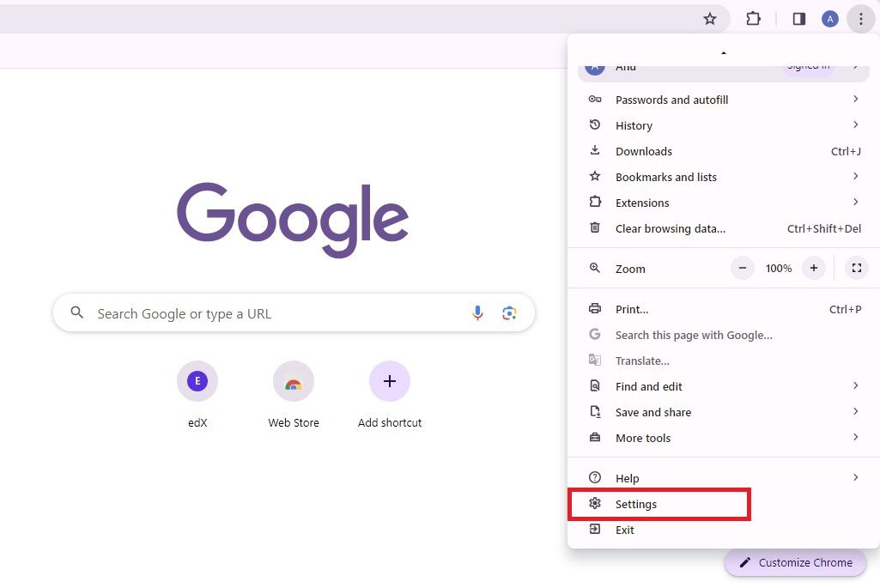
Task: Click the side panel icon
Action: [x=798, y=18]
